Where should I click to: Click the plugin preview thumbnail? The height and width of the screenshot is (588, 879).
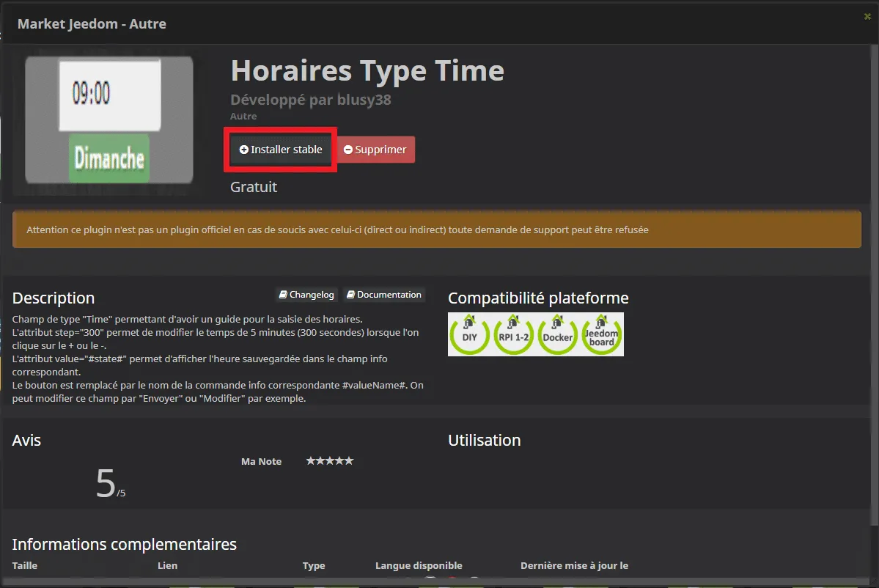click(x=109, y=120)
